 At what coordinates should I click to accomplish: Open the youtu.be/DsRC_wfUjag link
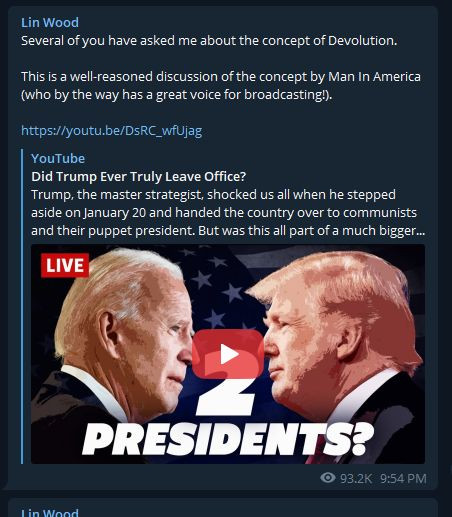click(111, 130)
